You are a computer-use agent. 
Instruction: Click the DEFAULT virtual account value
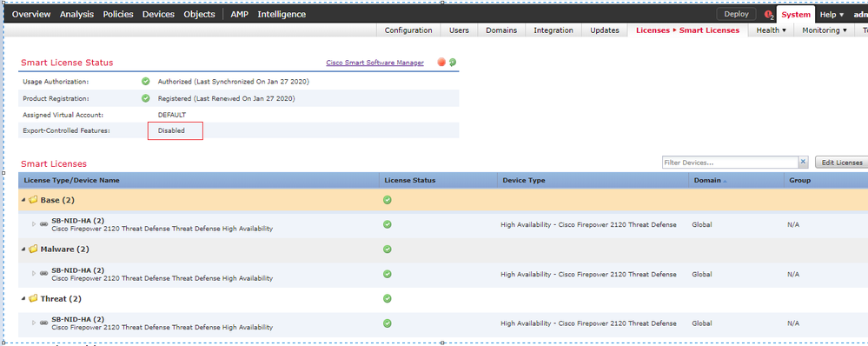pos(172,115)
